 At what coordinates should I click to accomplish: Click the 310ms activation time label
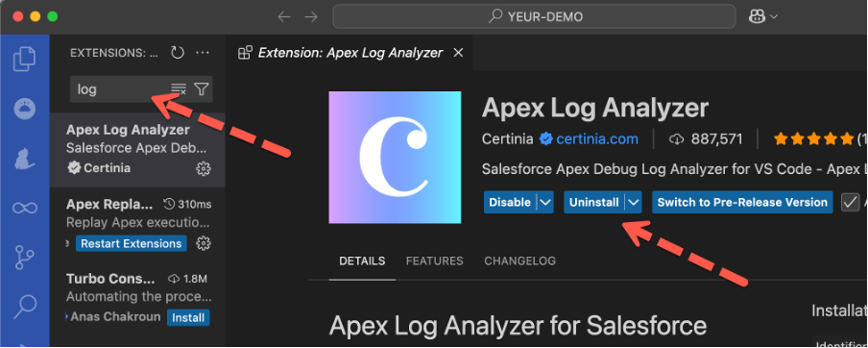(x=187, y=205)
